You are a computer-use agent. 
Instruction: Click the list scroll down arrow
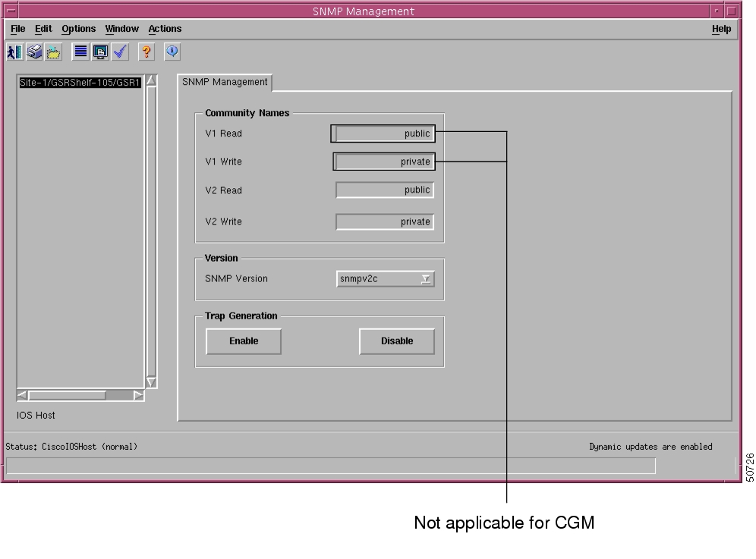[151, 382]
